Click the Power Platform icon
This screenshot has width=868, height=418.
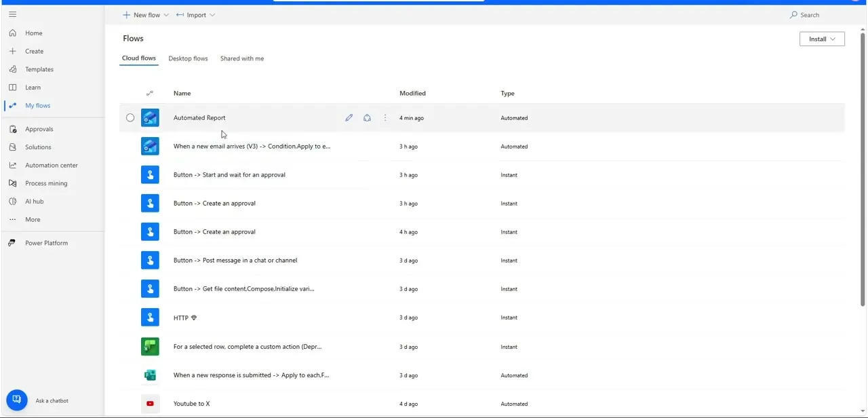pos(12,243)
